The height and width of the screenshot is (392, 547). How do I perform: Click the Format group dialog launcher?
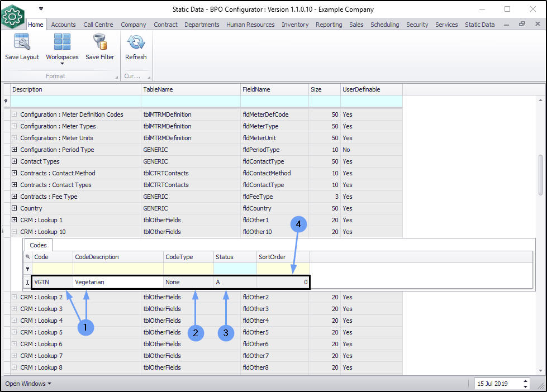click(x=116, y=77)
